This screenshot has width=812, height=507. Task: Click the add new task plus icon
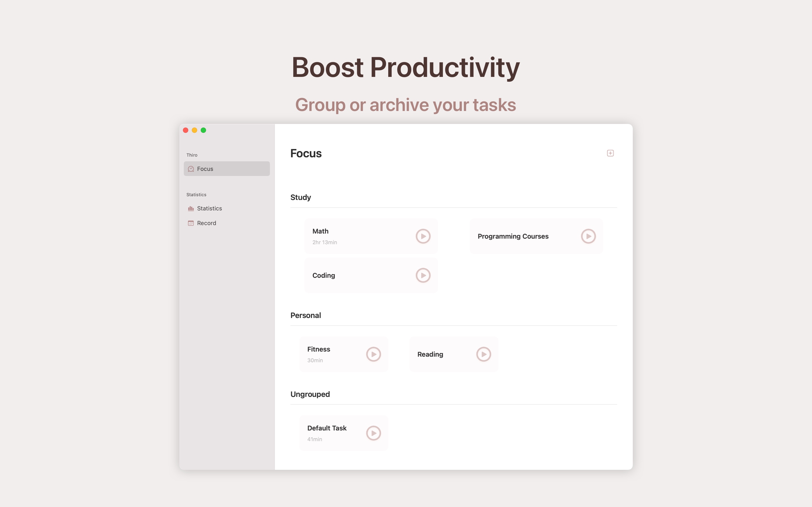[x=610, y=153]
